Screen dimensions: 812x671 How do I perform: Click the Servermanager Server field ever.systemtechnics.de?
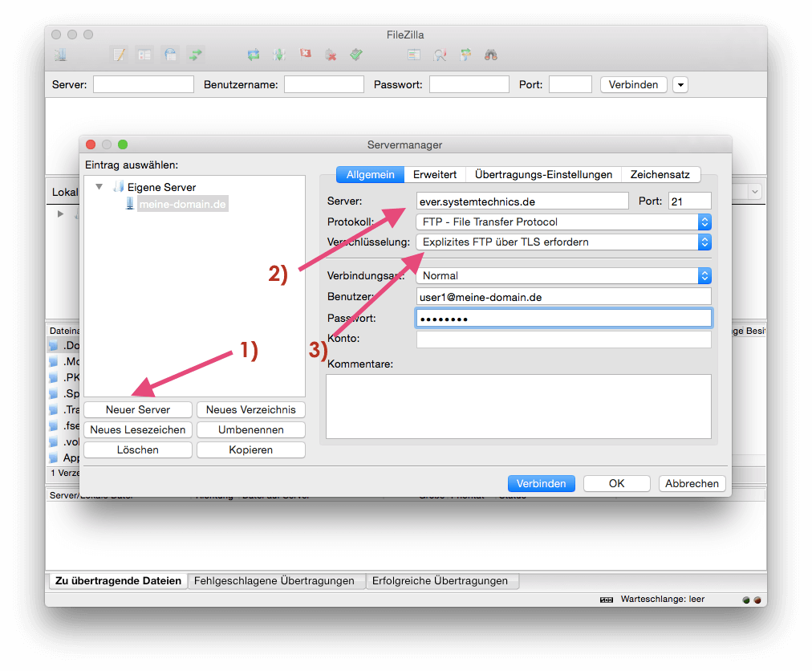tap(522, 201)
